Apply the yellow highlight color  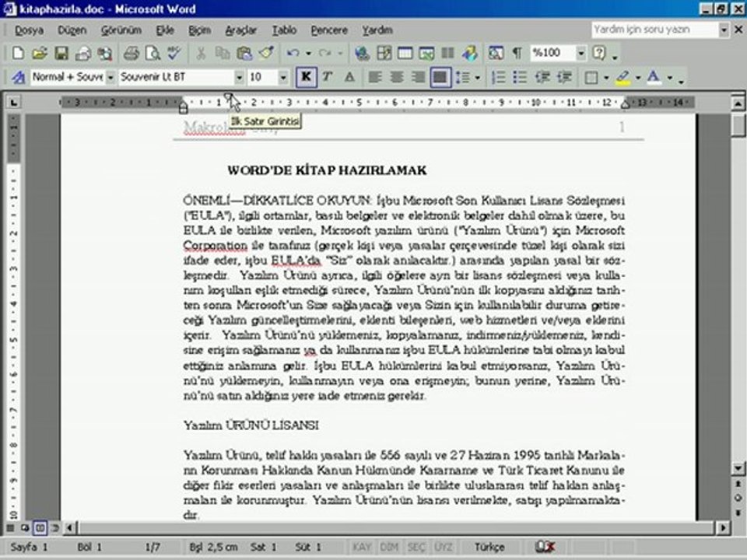[623, 77]
